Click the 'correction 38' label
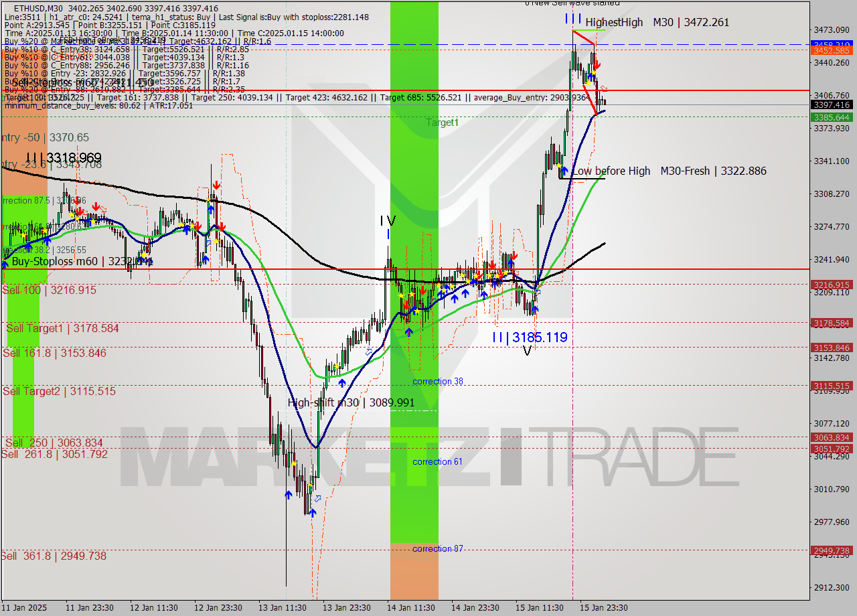857x616 pixels. (438, 382)
